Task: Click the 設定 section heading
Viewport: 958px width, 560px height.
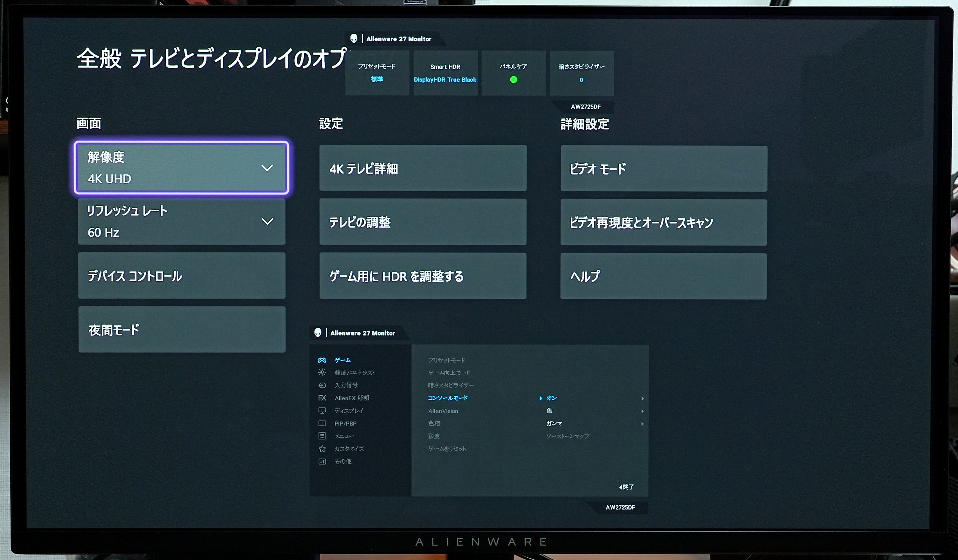Action: [331, 123]
